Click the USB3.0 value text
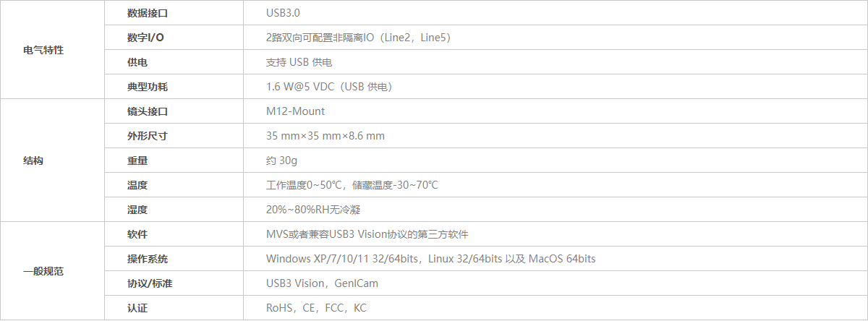The image size is (868, 321). [x=284, y=13]
